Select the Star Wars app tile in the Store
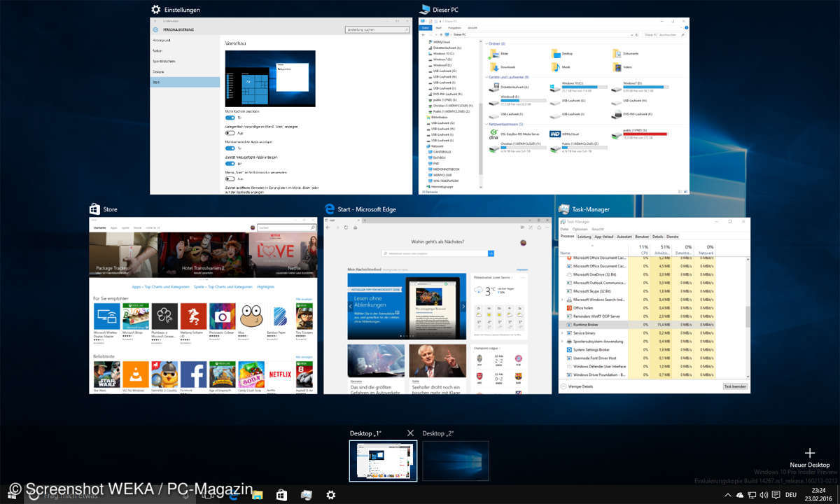The height and width of the screenshot is (504, 840). pos(107,374)
